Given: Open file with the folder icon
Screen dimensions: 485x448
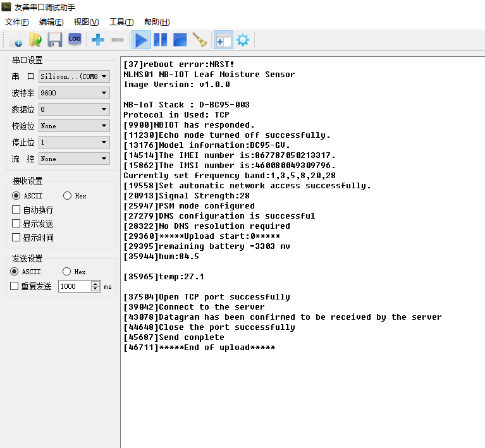Looking at the screenshot, I should tap(35, 40).
